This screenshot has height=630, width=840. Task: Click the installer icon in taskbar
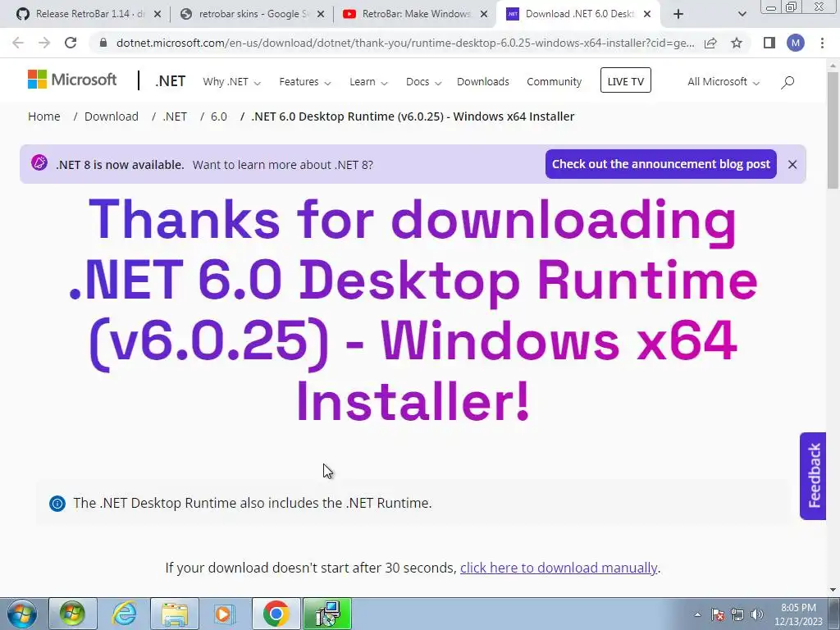pyautogui.click(x=327, y=614)
